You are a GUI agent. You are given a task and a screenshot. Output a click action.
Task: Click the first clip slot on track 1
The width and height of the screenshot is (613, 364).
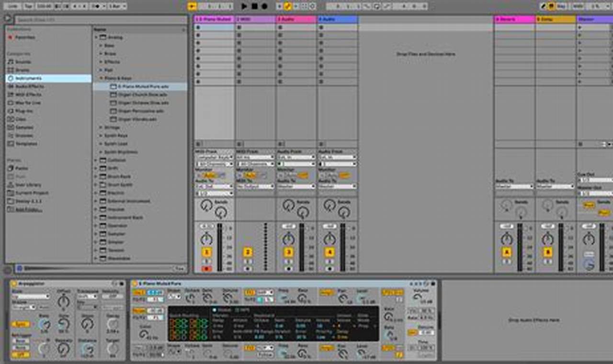coord(214,27)
